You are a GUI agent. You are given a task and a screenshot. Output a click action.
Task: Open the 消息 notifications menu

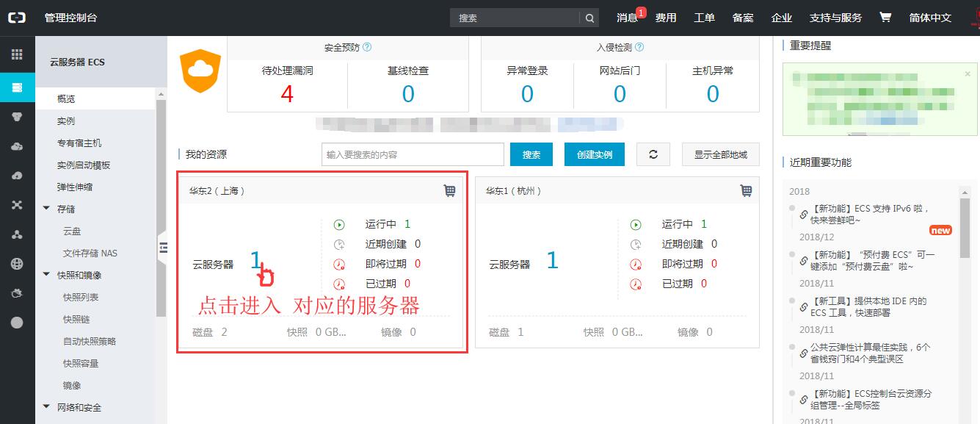(x=627, y=18)
